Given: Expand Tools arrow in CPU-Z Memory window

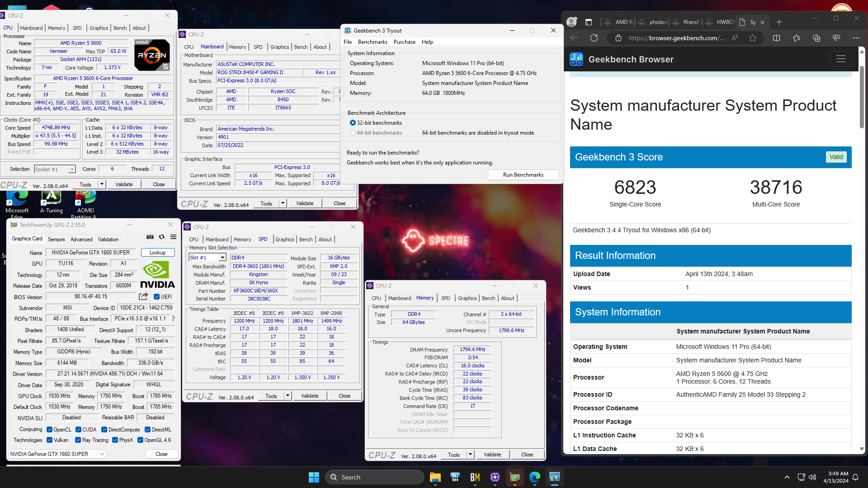Looking at the screenshot, I should pyautogui.click(x=470, y=455).
